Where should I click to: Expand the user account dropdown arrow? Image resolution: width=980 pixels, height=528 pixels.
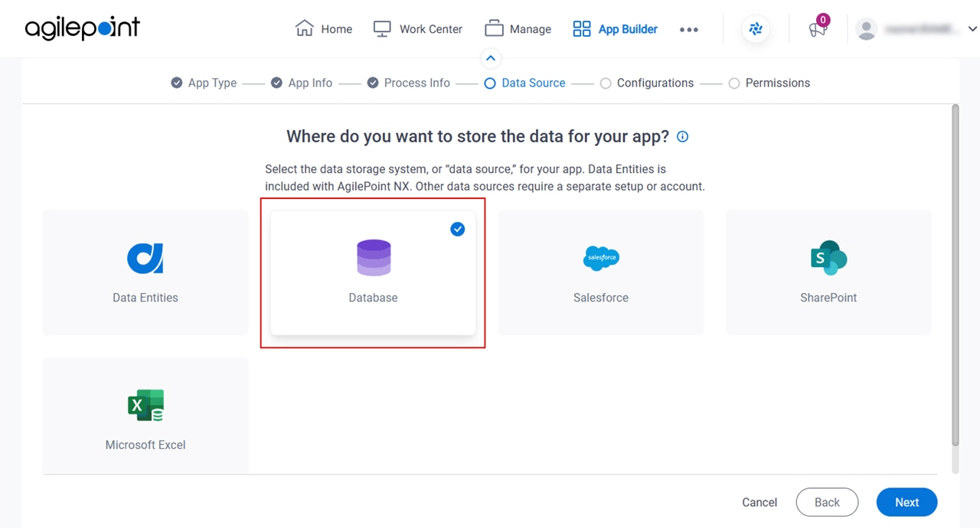pos(972,29)
